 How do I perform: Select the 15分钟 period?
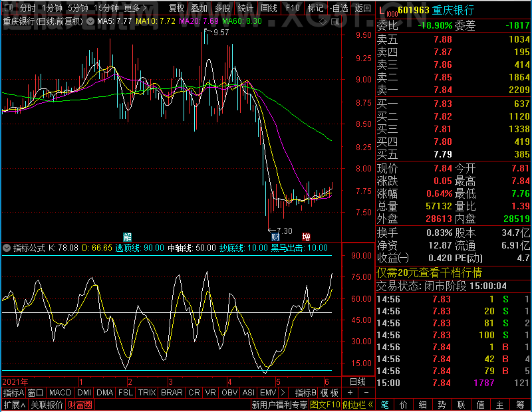(106, 8)
